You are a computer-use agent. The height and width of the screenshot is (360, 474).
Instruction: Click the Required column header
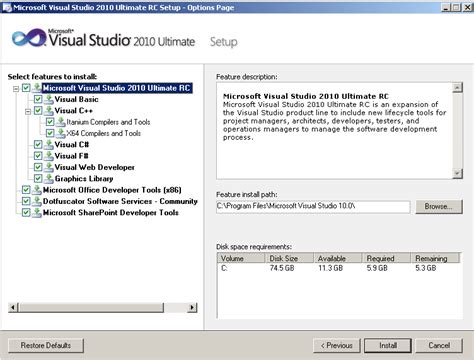click(x=386, y=258)
